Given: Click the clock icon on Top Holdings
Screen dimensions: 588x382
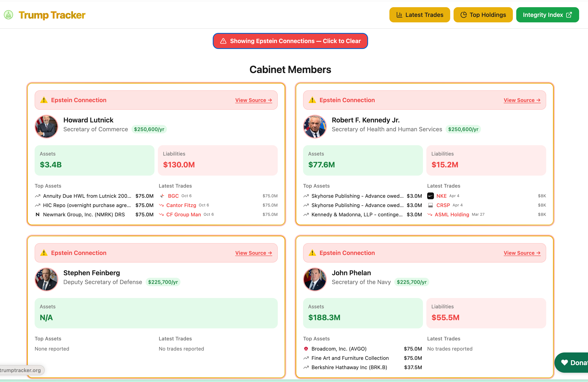Looking at the screenshot, I should pos(463,15).
